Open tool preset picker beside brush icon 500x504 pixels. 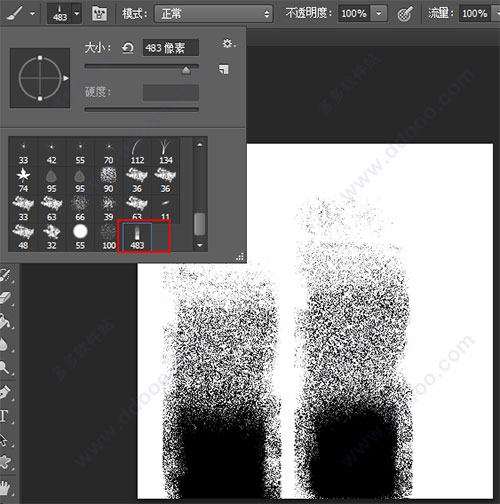tap(32, 14)
